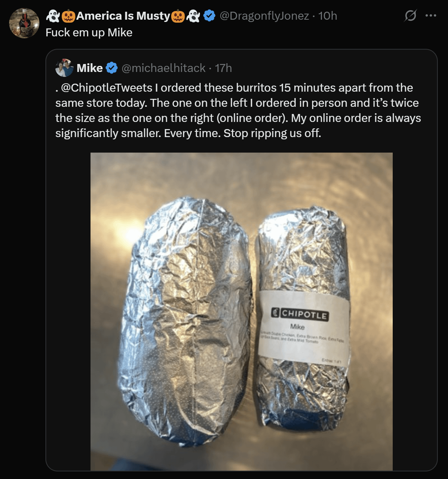448x479 pixels.
Task: Click verified badge beside America Is Musty
Action: (209, 16)
